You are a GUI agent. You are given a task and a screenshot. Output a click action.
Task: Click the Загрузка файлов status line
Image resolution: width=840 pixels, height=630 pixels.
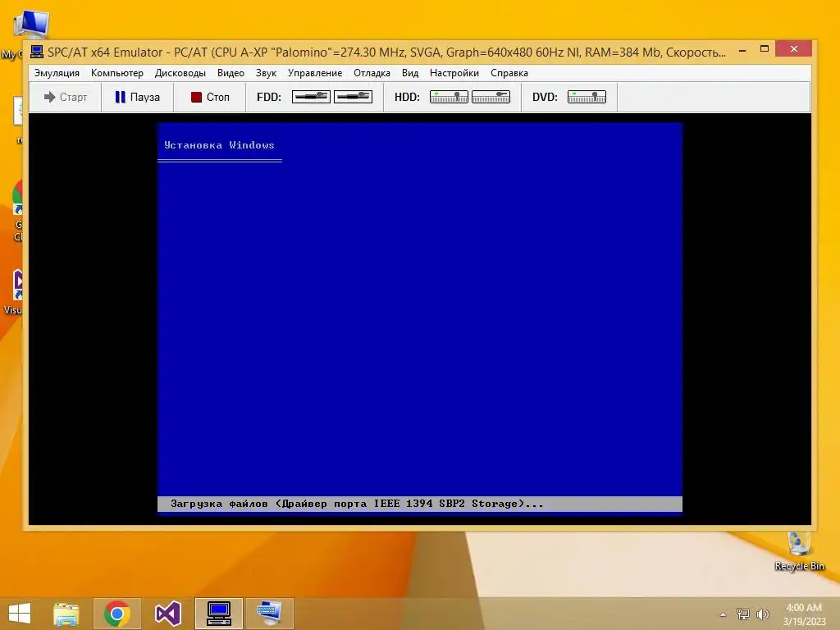(x=420, y=504)
